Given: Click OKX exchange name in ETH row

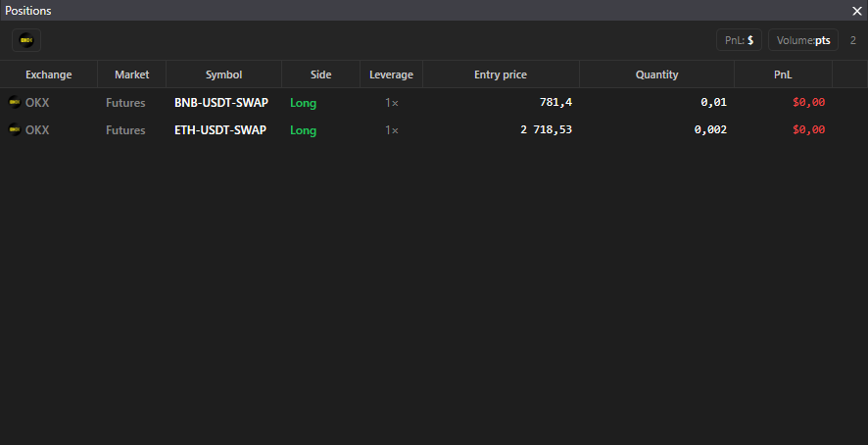Looking at the screenshot, I should coord(37,130).
